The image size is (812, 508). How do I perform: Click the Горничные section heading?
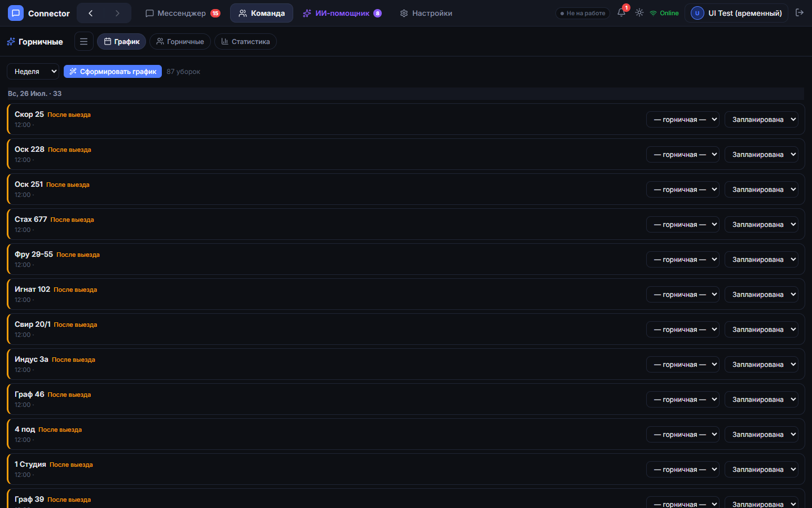(41, 42)
